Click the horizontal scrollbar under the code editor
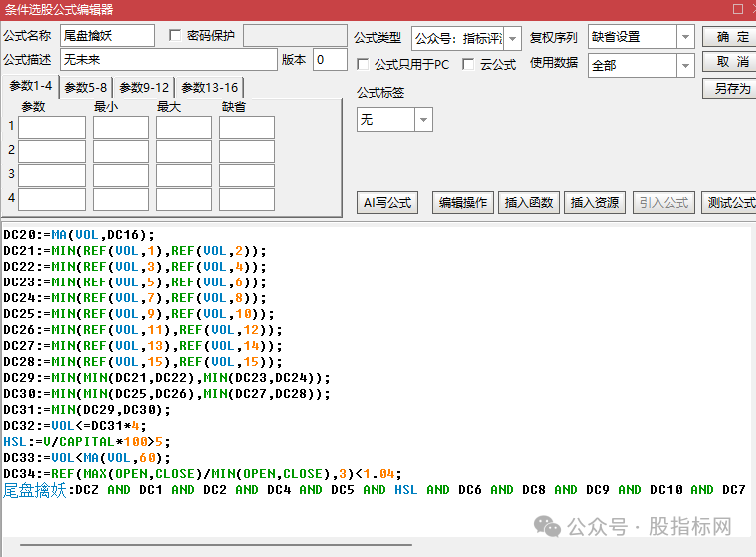 (x=216, y=545)
